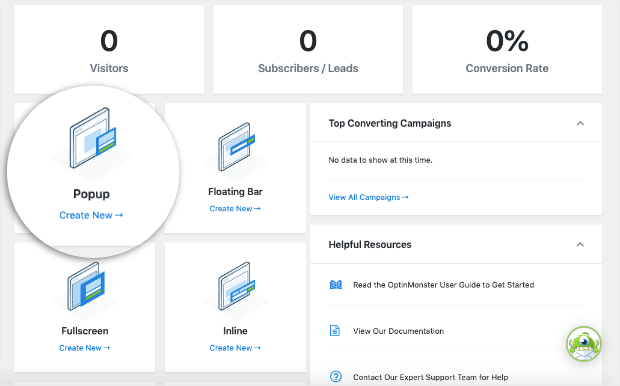Click Create New under Fullscreen

coord(85,348)
